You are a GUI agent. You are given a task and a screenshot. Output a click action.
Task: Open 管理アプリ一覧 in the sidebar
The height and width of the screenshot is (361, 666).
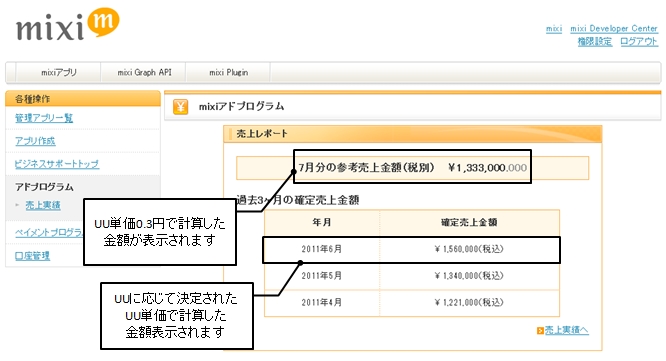[44, 118]
